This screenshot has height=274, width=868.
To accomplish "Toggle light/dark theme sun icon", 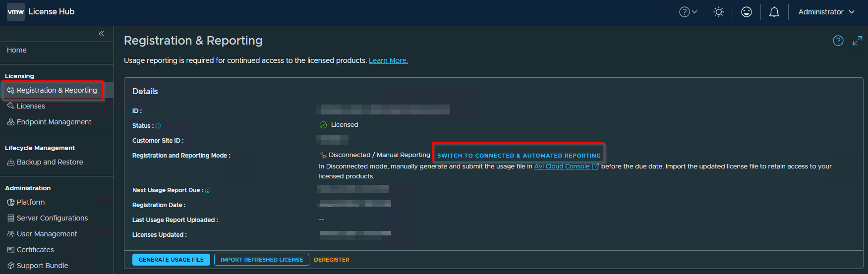I will coord(719,12).
